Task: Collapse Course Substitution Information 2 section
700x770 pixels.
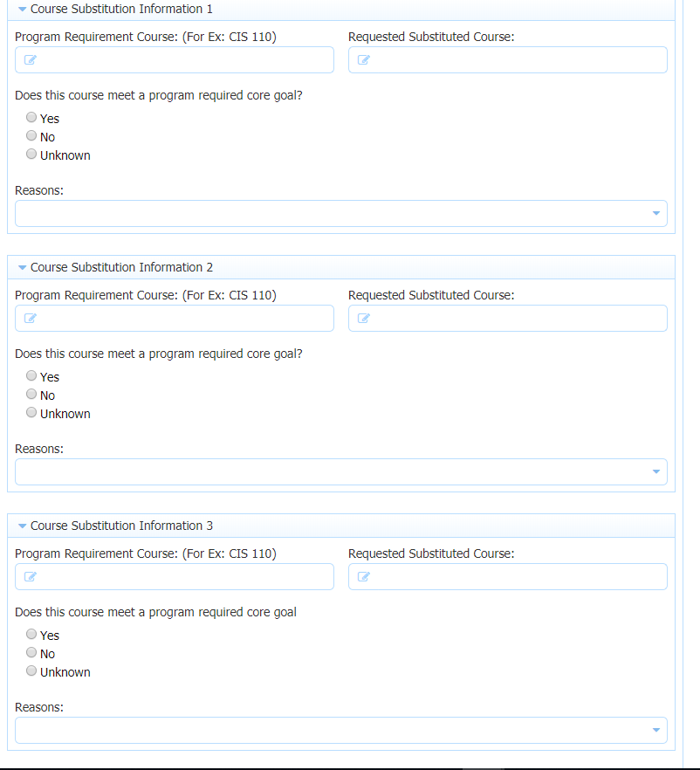Action: tap(22, 268)
